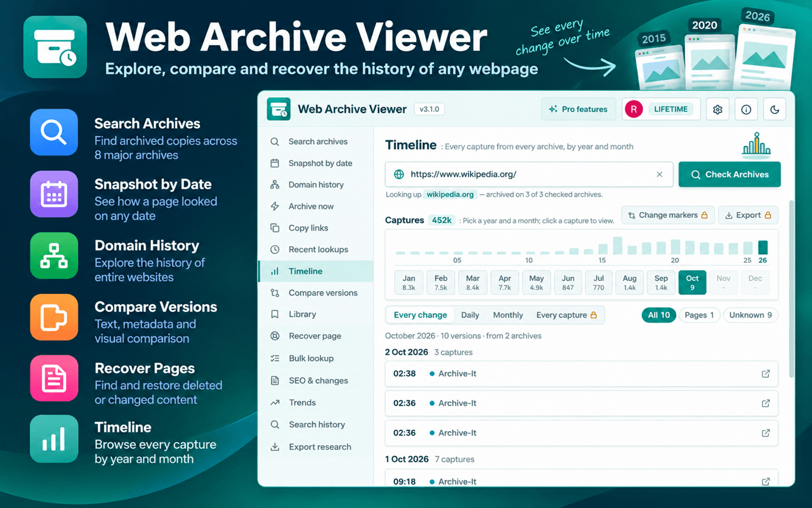Switch to the Every change view
This screenshot has width=812, height=508.
420,315
